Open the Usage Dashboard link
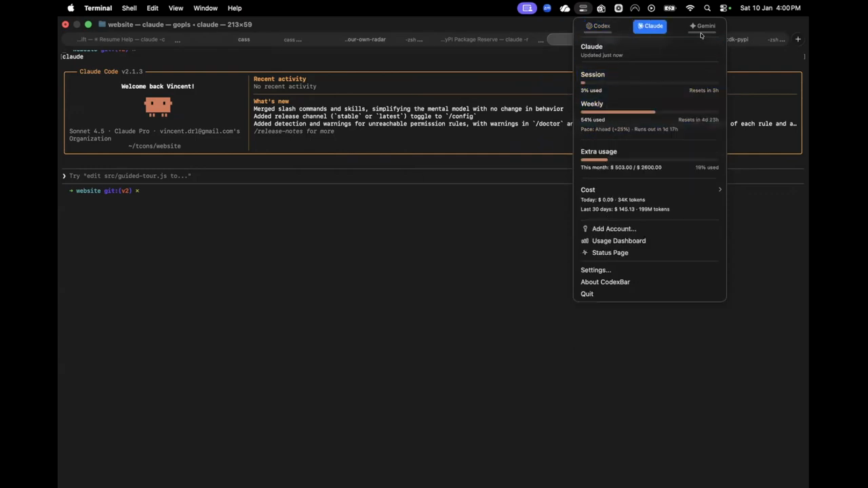Screen dimensions: 868x488 [618, 241]
